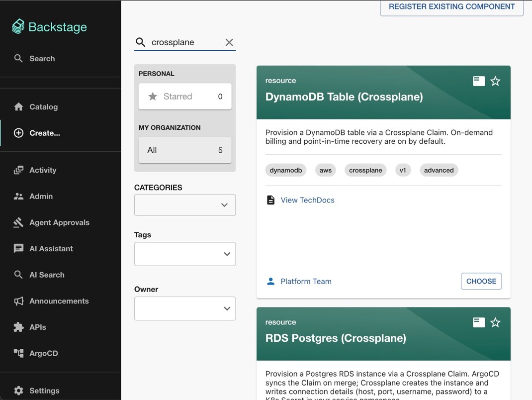532x400 pixels.
Task: Open the Platform Team owner link
Action: [306, 281]
